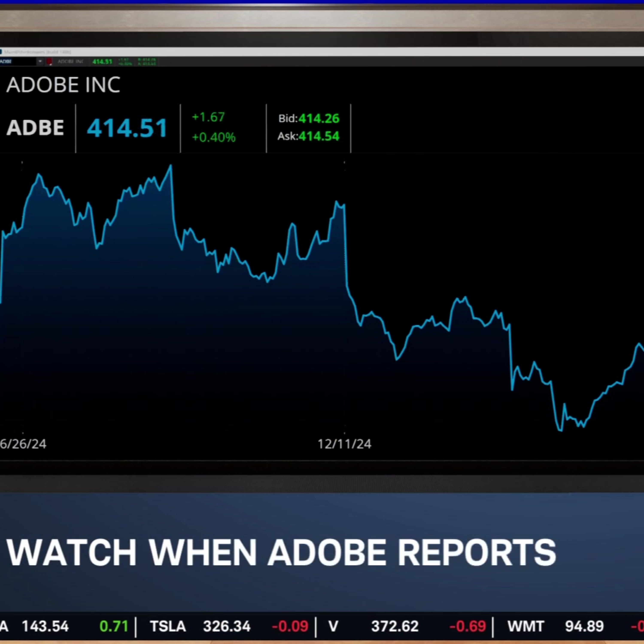Screen dimensions: 644x644
Task: Click the V price 372.62
Action: (395, 627)
